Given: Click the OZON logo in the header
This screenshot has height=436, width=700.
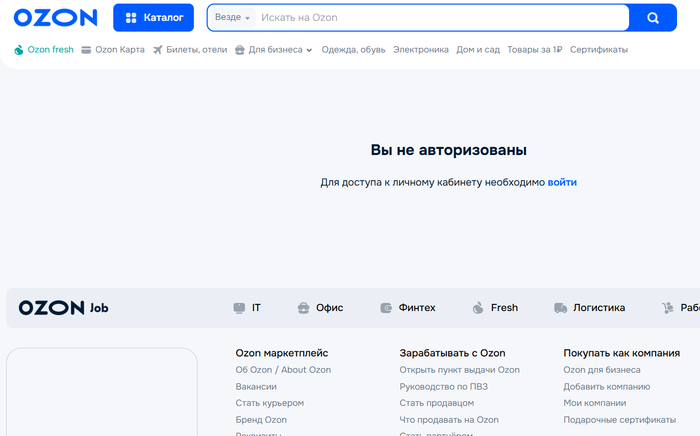Looking at the screenshot, I should [x=56, y=17].
